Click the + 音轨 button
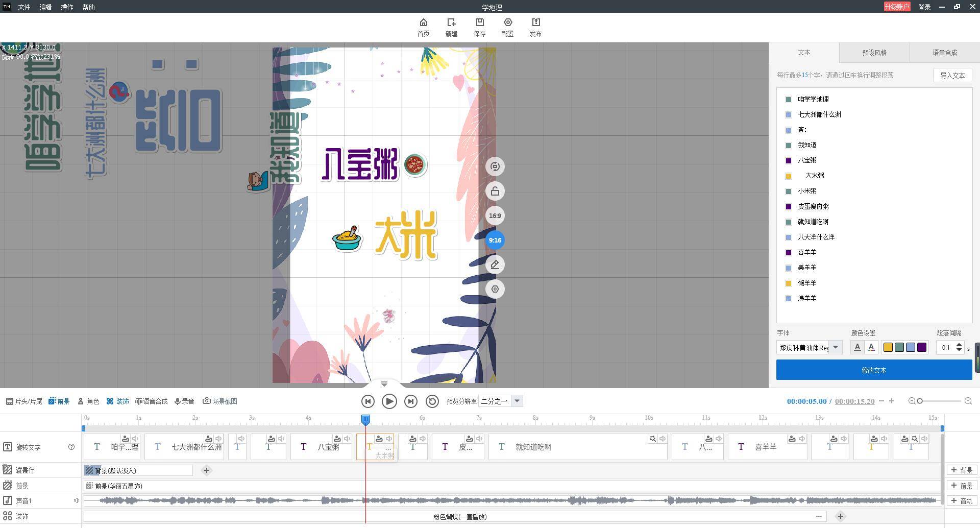Screen dimensions: 980x528 coord(962,501)
